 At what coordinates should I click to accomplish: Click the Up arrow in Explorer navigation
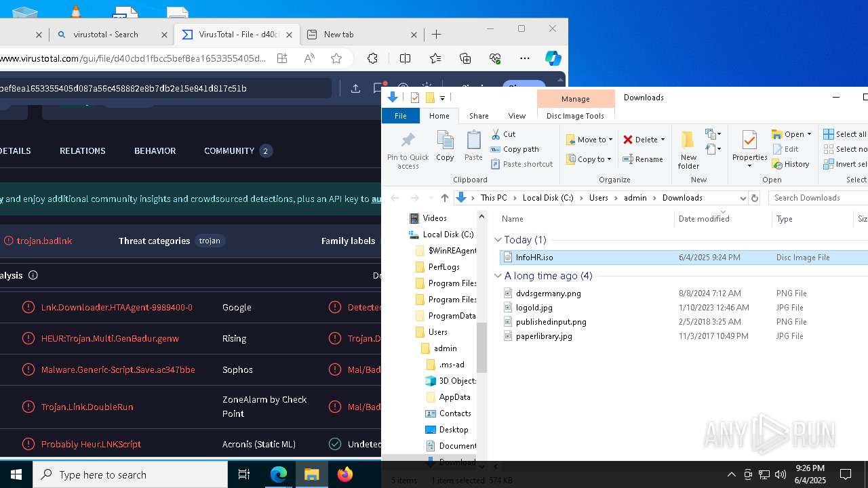[x=445, y=198]
